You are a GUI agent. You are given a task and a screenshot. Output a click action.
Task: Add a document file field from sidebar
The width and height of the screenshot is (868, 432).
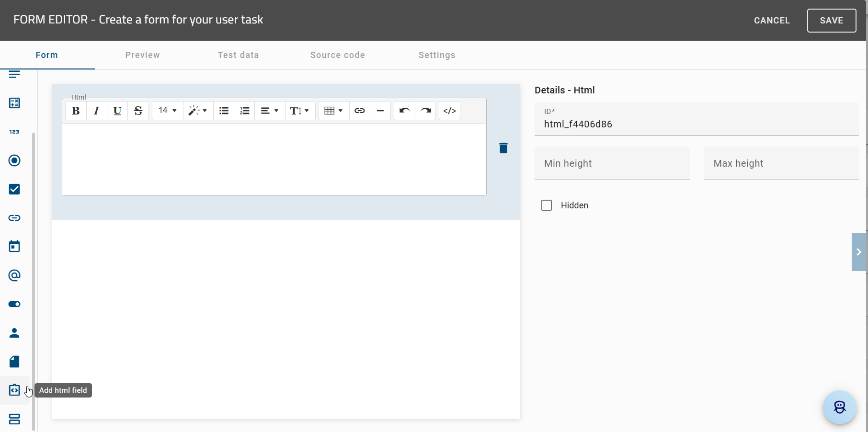click(x=14, y=362)
